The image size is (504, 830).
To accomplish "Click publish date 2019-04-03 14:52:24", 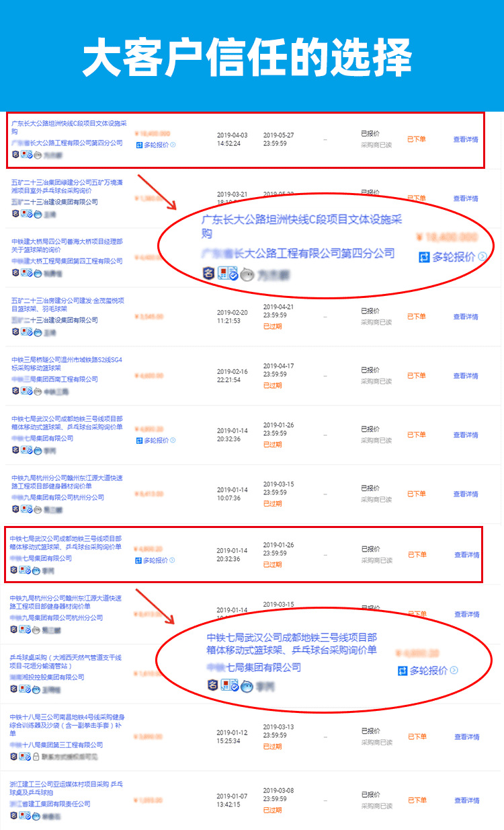I will click(232, 139).
